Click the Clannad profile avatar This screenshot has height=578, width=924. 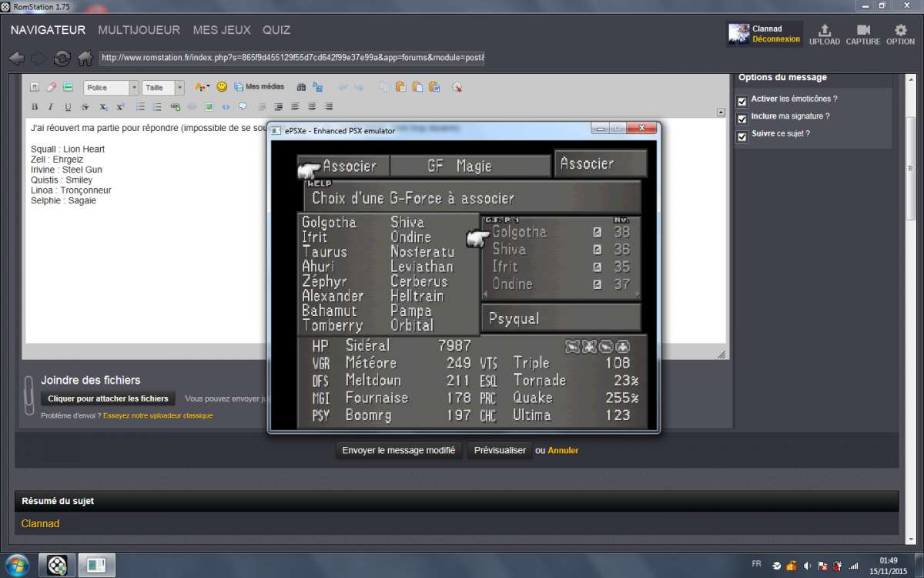[739, 34]
